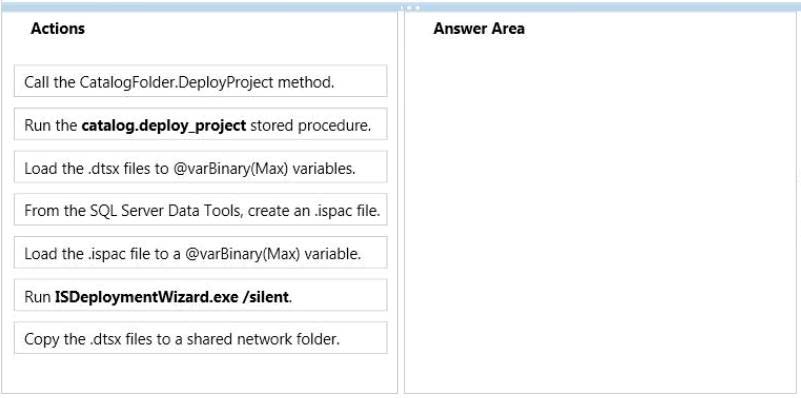Choose the copy .dtsx files to shared folder action
This screenshot has width=801, height=398.
point(200,337)
